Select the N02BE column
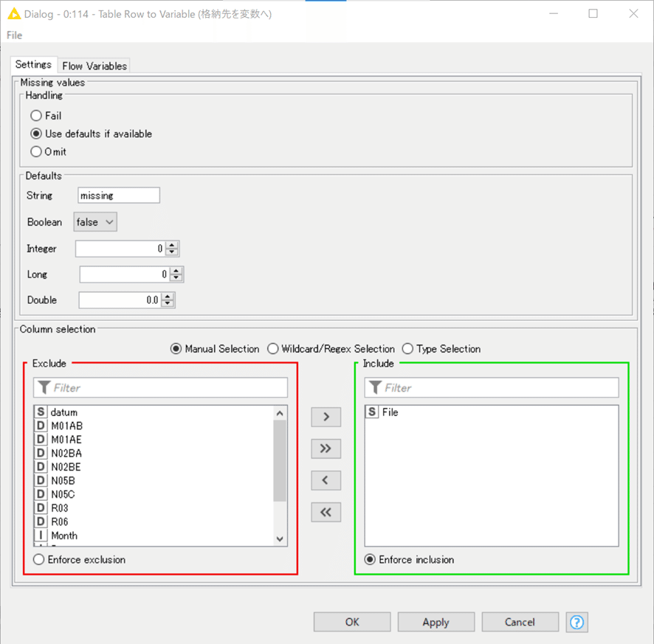Screen dimensions: 654x644 (x=154, y=467)
